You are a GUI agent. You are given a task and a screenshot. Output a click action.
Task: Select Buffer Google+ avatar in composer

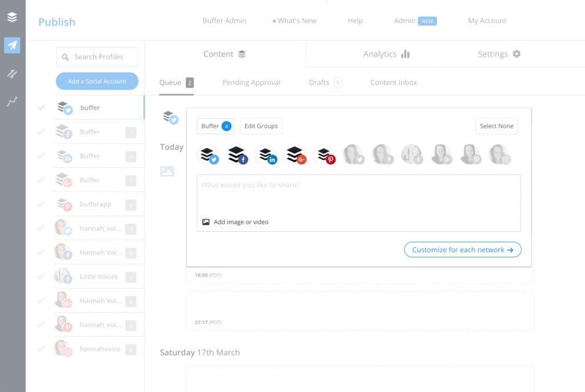[295, 155]
